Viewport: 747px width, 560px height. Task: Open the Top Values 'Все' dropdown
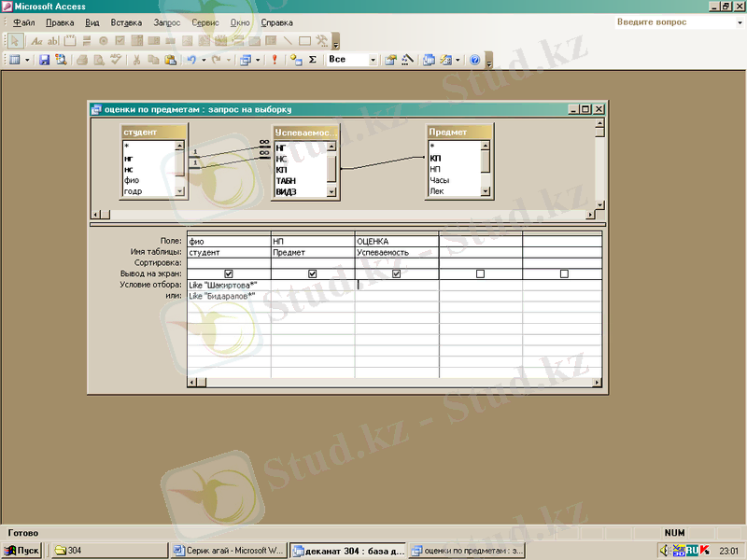(x=373, y=60)
